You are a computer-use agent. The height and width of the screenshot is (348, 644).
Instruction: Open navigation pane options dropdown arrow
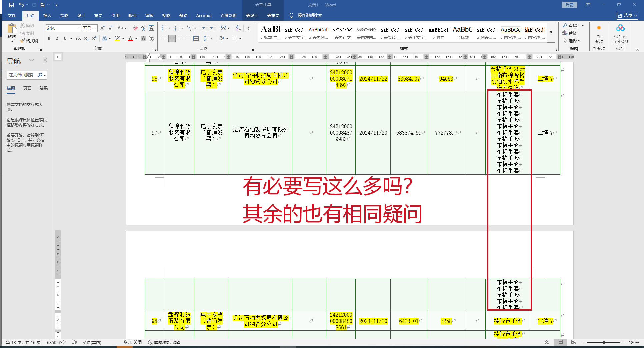point(32,60)
